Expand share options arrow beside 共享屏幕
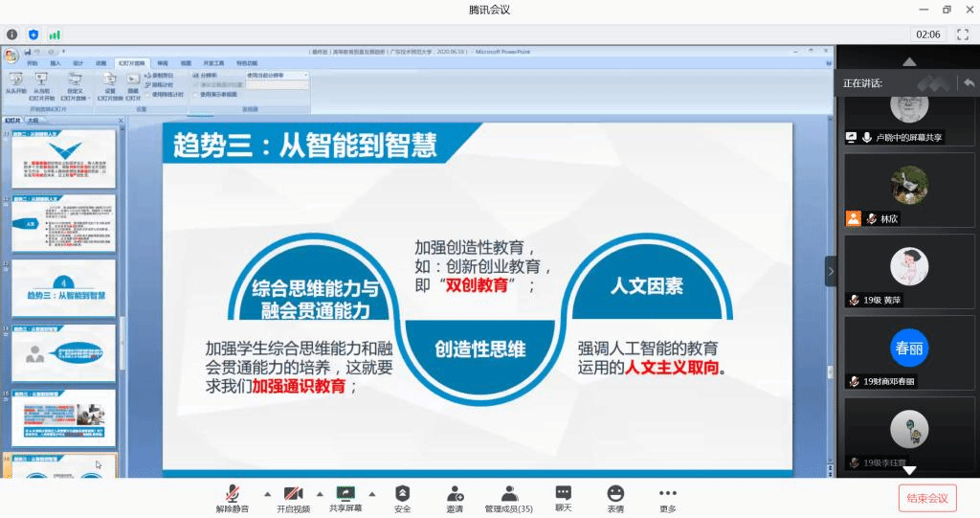 (372, 494)
